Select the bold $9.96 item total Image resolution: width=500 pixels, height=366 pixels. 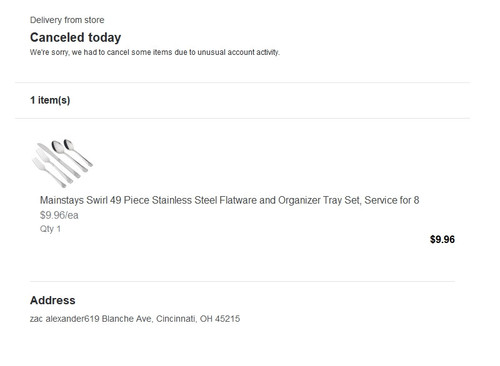point(442,239)
